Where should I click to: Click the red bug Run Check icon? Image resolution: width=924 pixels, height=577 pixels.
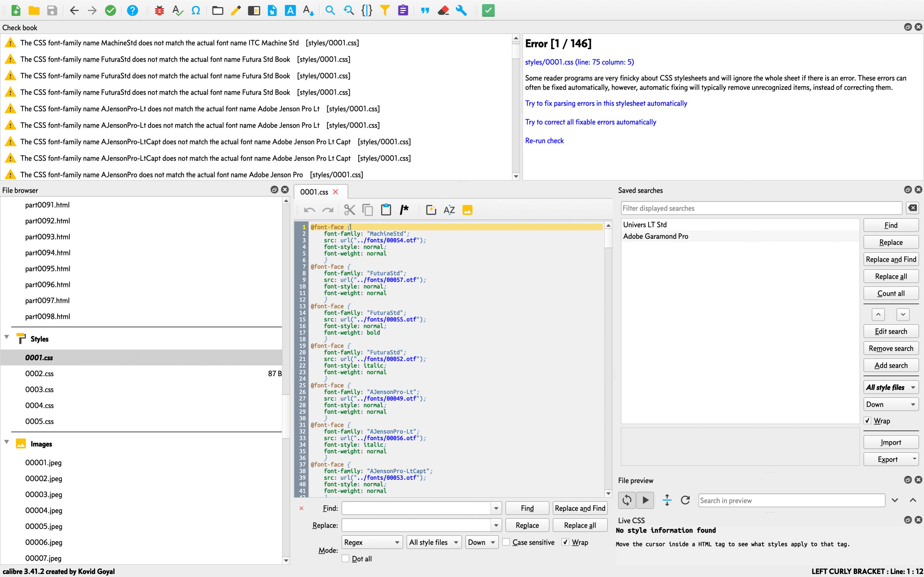pos(159,10)
